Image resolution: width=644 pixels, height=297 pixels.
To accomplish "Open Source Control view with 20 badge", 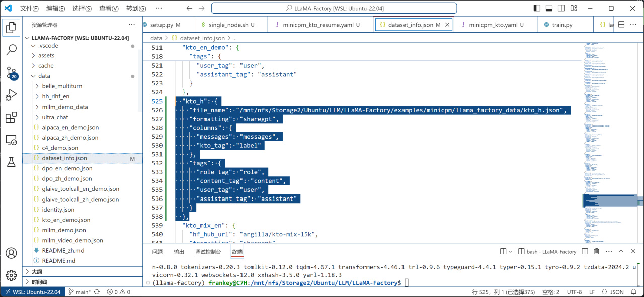I will [x=11, y=73].
